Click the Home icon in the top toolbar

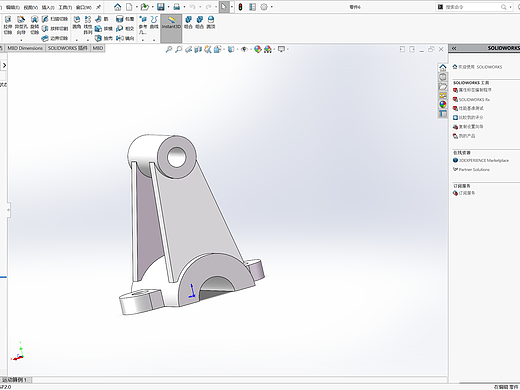tap(117, 7)
